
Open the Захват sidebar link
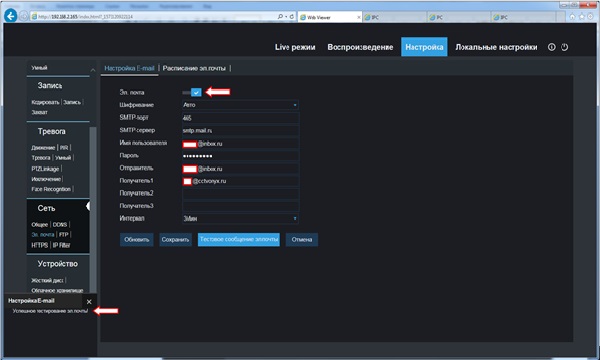tap(39, 112)
